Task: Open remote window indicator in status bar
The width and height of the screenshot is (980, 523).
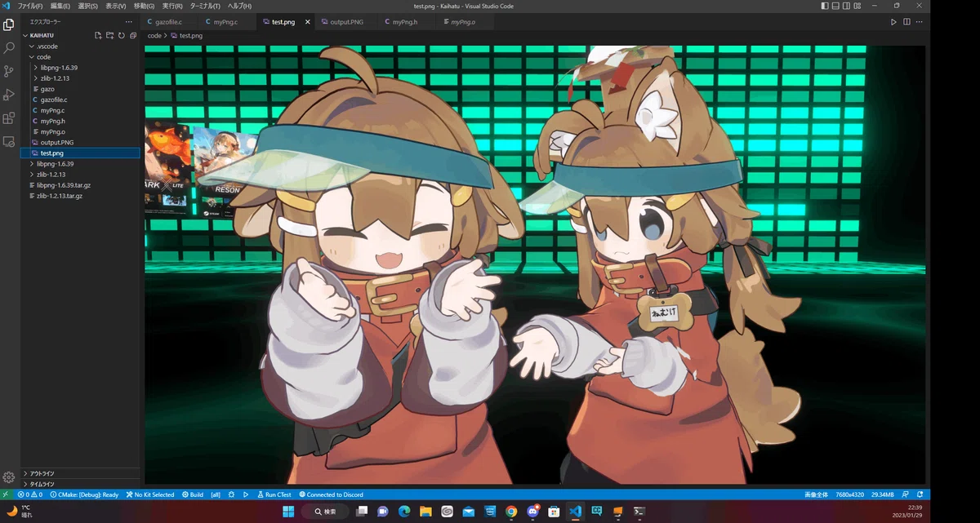Action: pos(6,494)
